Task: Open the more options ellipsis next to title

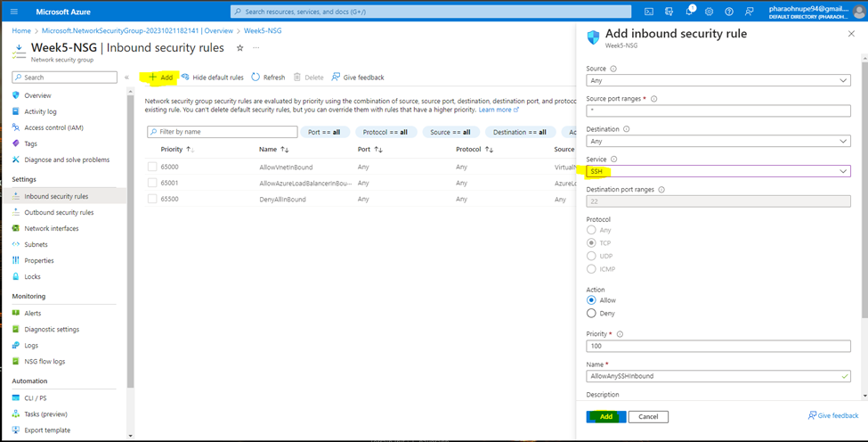Action: (x=256, y=48)
